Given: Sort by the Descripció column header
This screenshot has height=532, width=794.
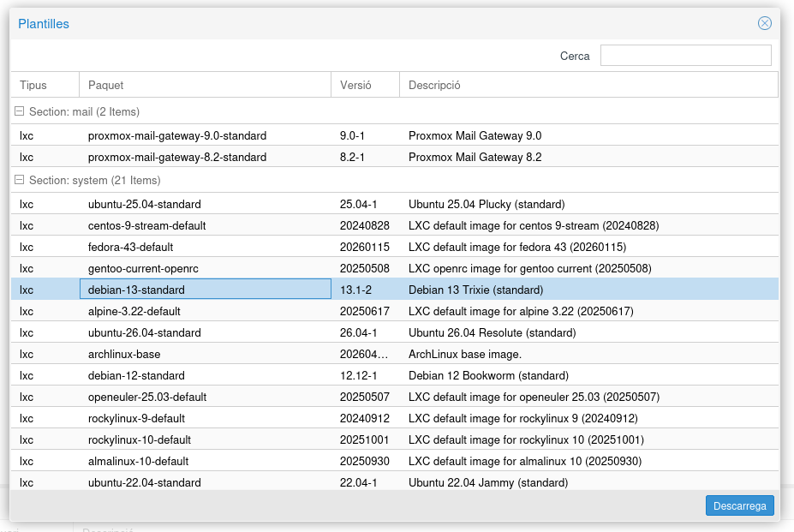Looking at the screenshot, I should tap(588, 85).
